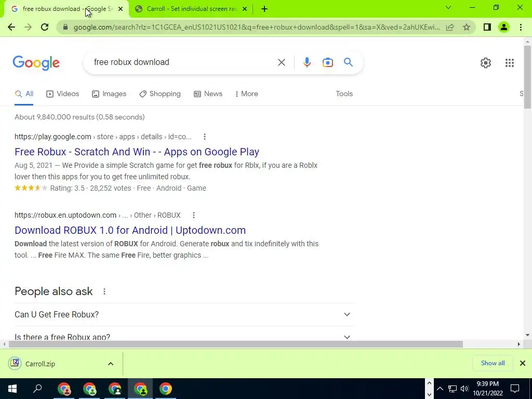
Task: Click the Google logo
Action: coord(36,63)
